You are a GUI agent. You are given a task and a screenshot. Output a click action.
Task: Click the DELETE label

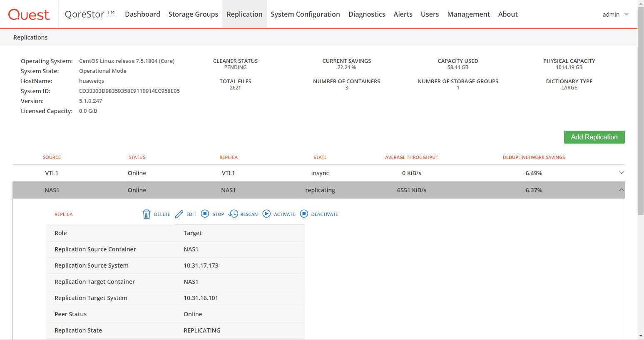pos(162,214)
